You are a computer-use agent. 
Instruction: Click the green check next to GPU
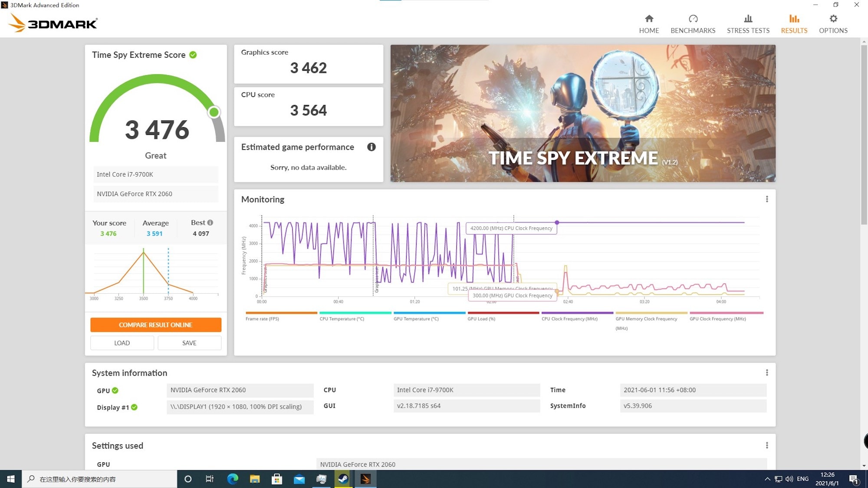pyautogui.click(x=115, y=390)
